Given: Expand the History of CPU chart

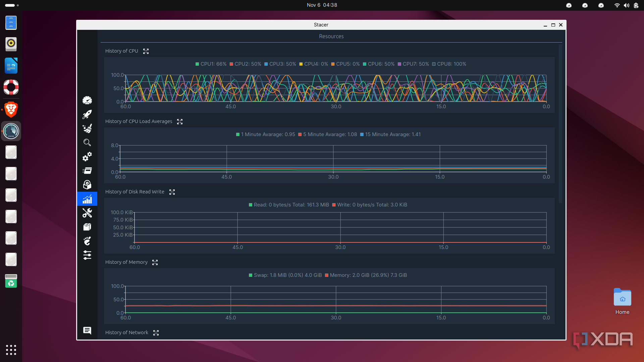Looking at the screenshot, I should click(146, 51).
